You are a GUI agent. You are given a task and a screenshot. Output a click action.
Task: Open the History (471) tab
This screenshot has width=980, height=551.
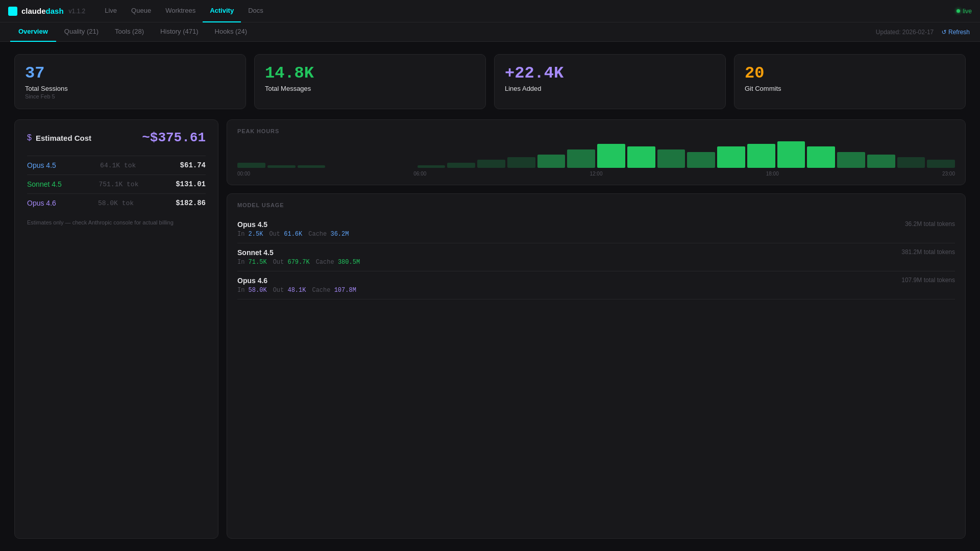coord(179,32)
